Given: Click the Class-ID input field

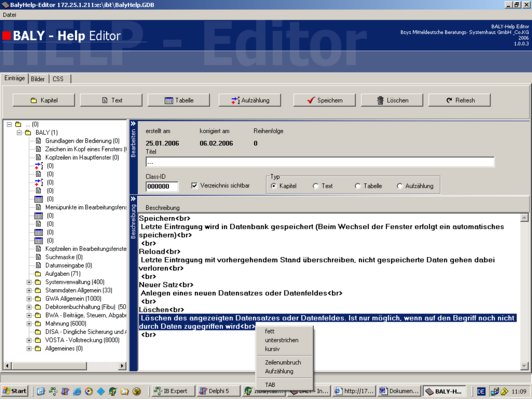Looking at the screenshot, I should (x=162, y=186).
